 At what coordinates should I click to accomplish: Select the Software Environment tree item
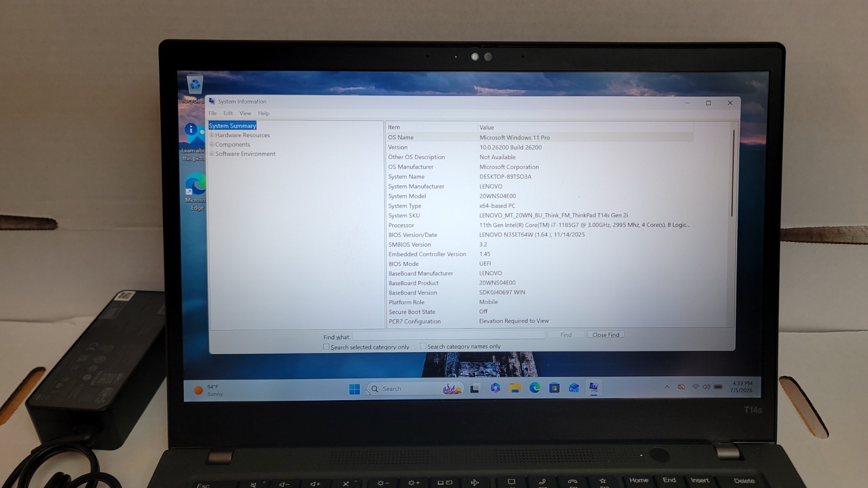pos(245,154)
